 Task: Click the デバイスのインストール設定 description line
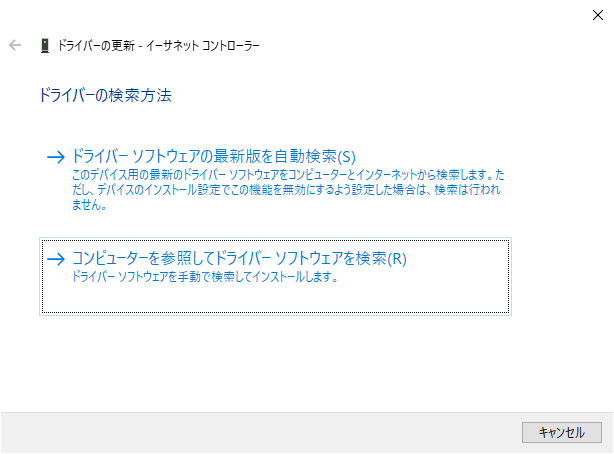[286, 190]
